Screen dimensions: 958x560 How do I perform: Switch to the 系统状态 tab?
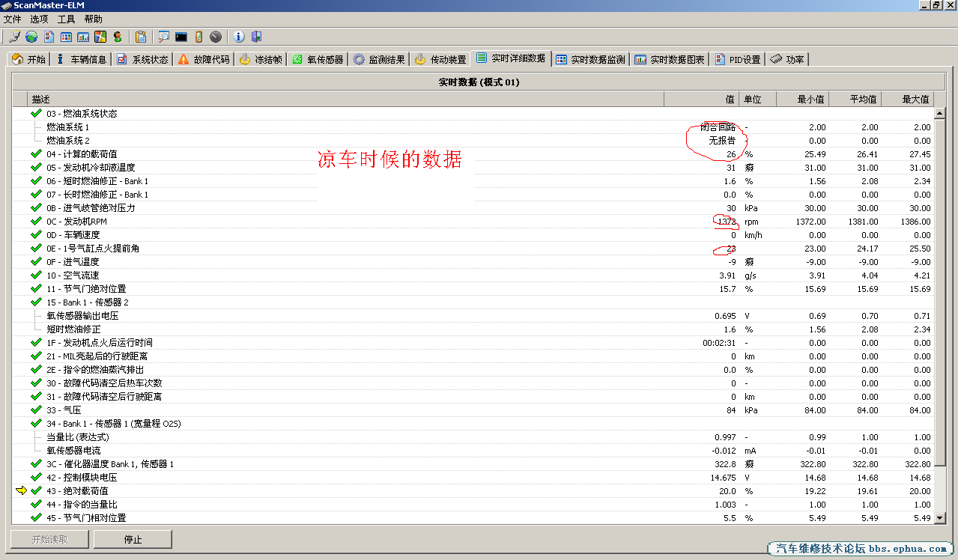[x=142, y=59]
